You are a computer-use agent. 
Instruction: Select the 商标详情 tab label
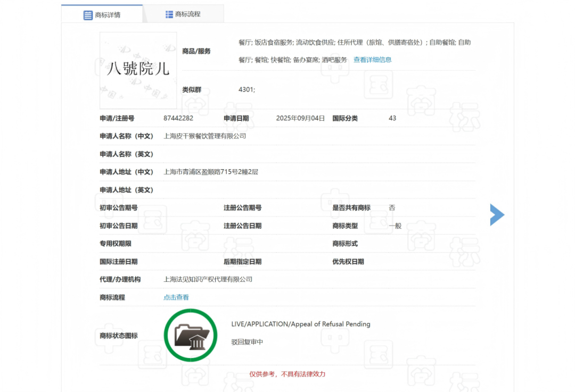108,15
